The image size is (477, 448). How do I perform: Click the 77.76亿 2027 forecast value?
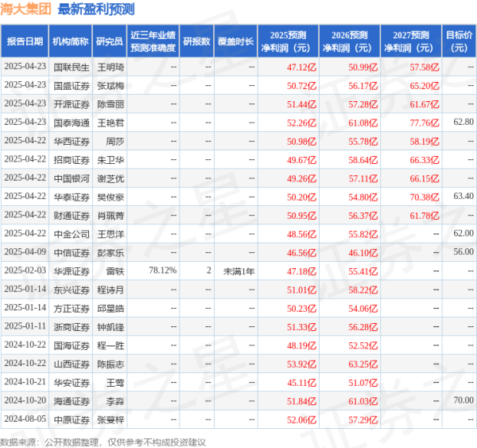(425, 123)
